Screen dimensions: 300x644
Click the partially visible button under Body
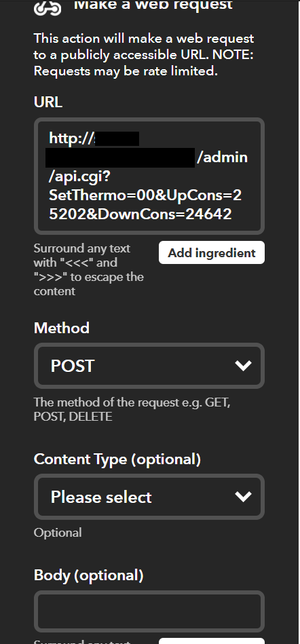click(x=212, y=641)
